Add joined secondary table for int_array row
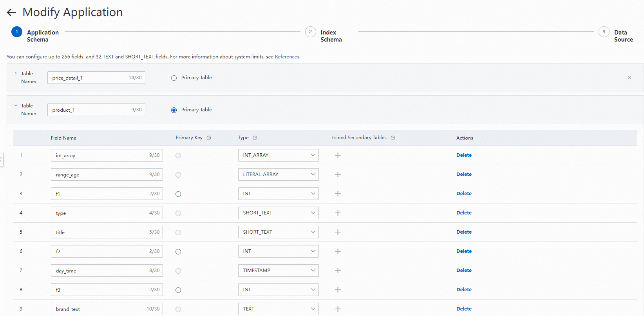Viewport: 644px width, 316px height. (338, 155)
